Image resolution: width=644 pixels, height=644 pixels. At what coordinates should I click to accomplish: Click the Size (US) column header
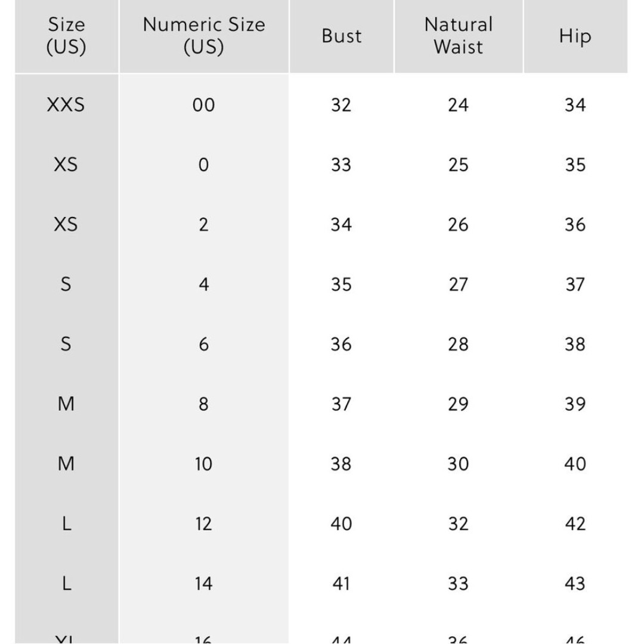[x=66, y=36]
